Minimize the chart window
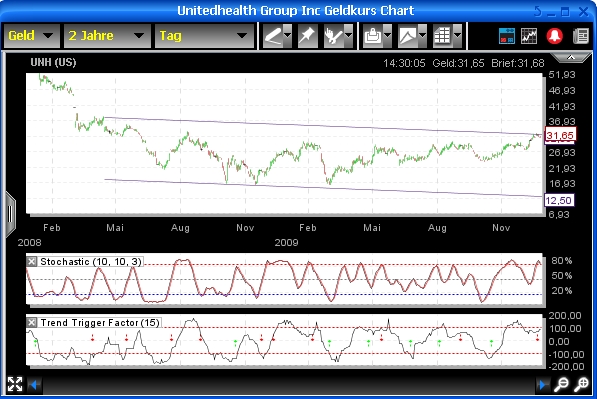The image size is (597, 399). [551, 13]
